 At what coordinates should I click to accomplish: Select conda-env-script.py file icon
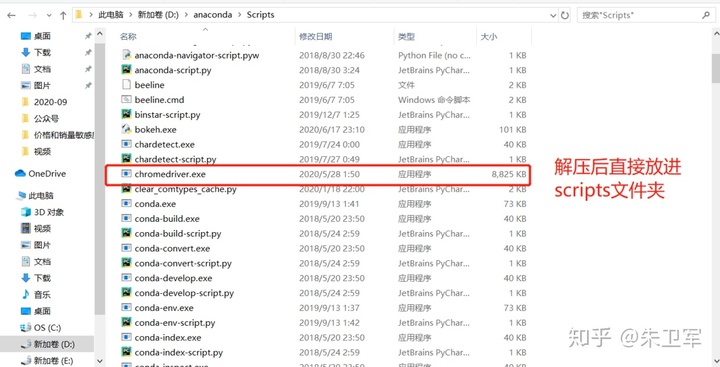point(126,322)
